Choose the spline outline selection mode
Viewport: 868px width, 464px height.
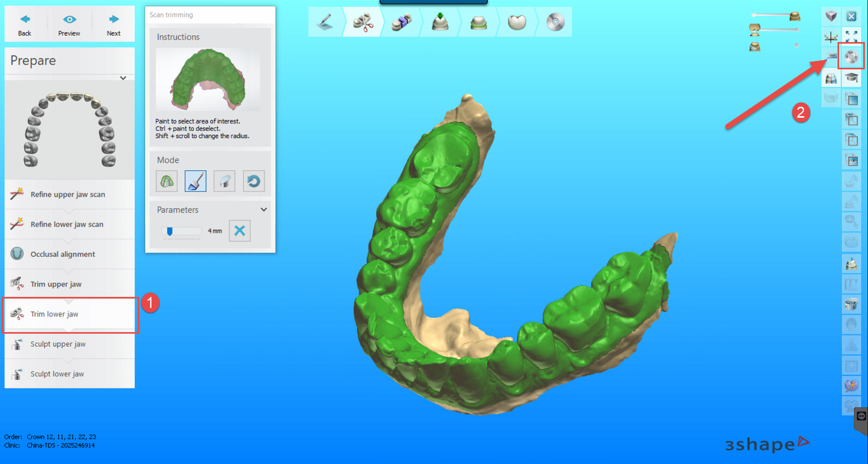coord(167,181)
